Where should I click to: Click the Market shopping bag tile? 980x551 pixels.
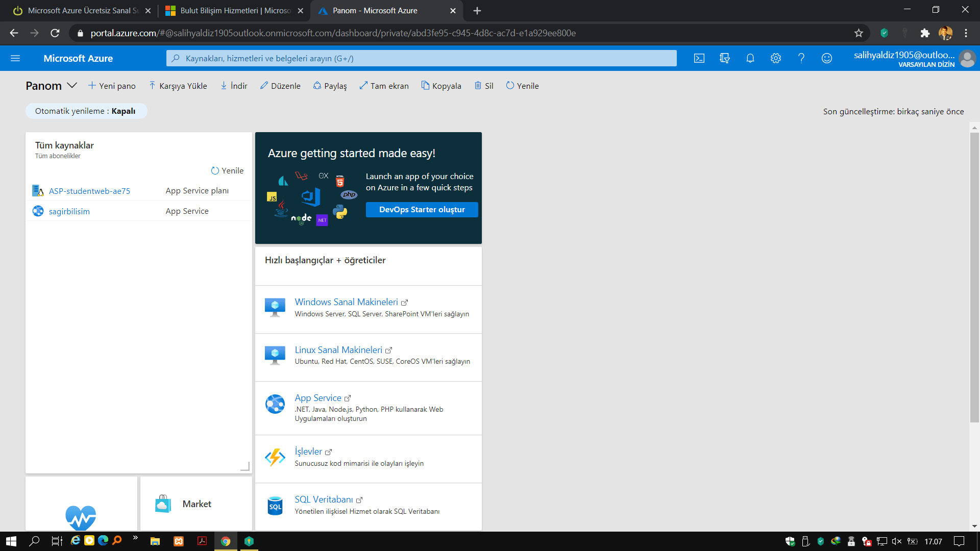point(196,504)
